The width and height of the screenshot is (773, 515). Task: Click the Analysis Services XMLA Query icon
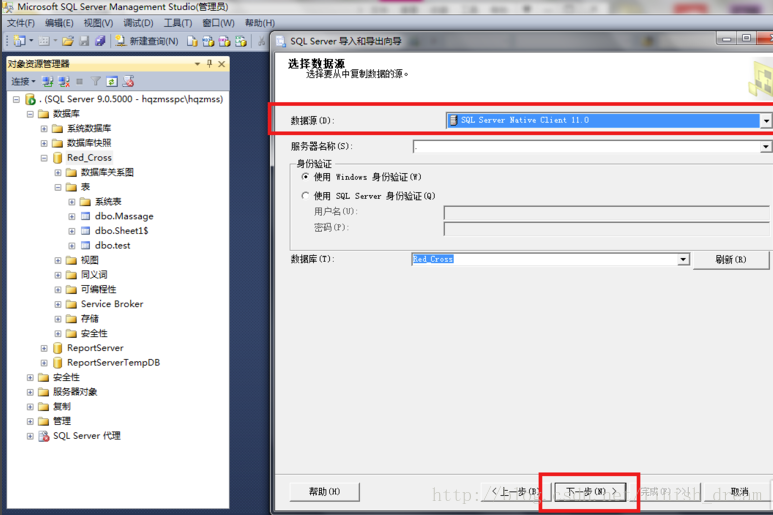pyautogui.click(x=241, y=41)
